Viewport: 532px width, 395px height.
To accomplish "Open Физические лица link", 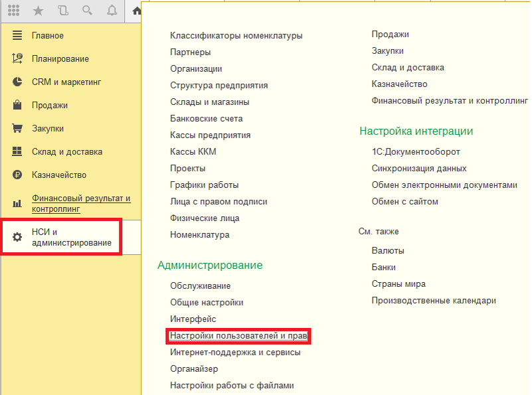I will (x=205, y=218).
